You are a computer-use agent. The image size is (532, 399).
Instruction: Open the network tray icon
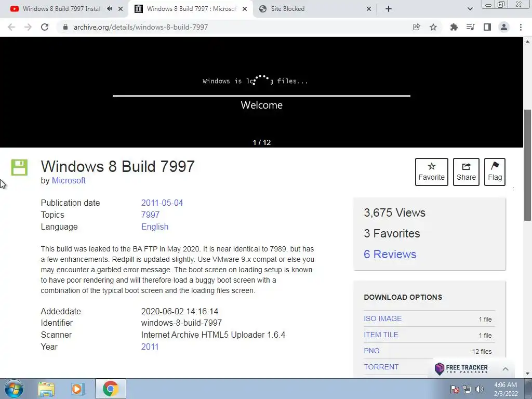[467, 389]
